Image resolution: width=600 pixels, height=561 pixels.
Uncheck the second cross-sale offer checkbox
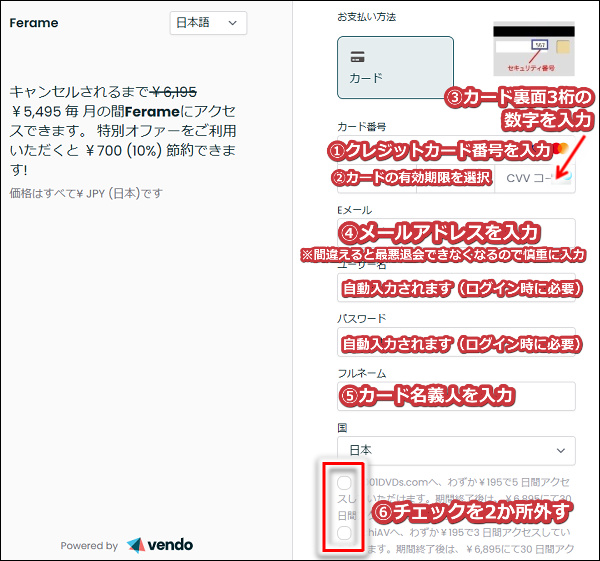(x=344, y=533)
